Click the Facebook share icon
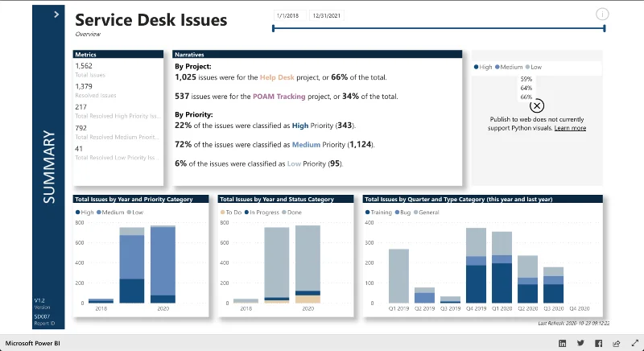Viewport: 644px width, 351px height. tap(598, 343)
